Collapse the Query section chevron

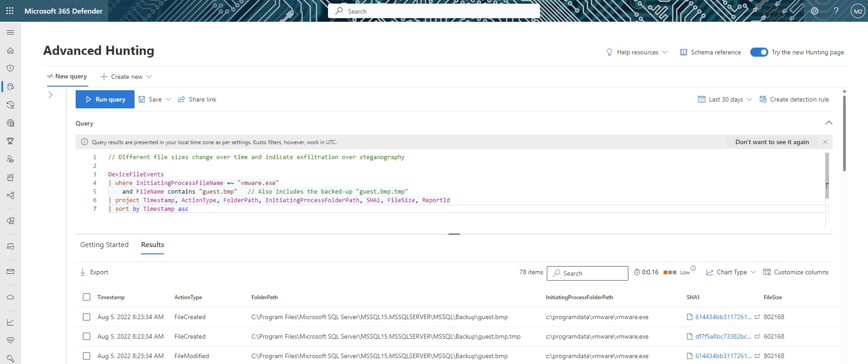click(x=829, y=123)
